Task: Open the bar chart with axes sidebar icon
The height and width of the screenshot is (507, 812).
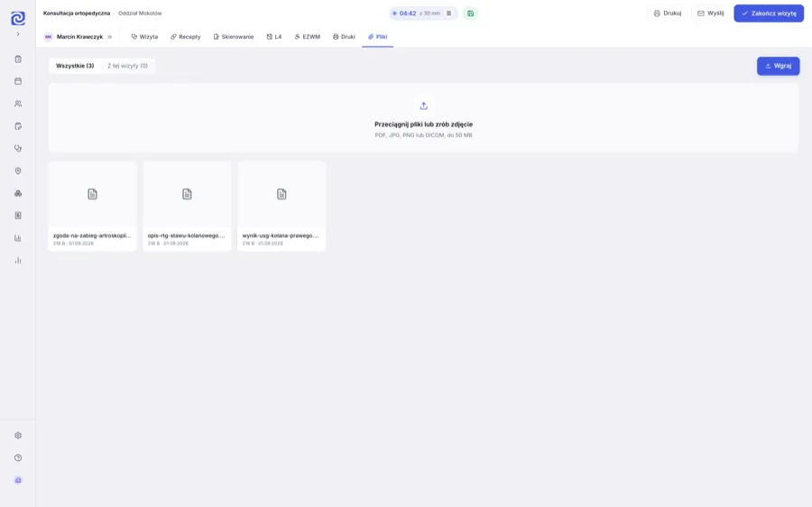Action: coord(18,238)
